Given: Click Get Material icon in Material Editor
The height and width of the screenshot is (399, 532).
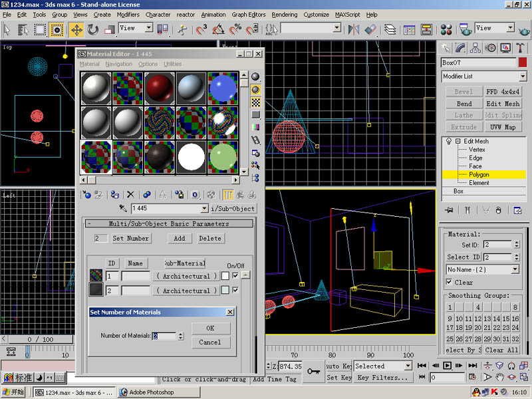Looking at the screenshot, I should point(87,195).
